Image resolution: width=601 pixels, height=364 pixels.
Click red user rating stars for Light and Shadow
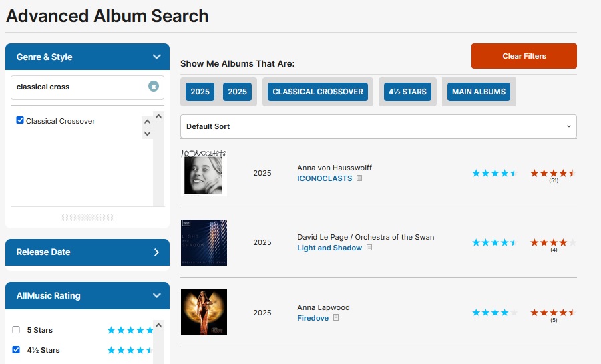tap(553, 242)
